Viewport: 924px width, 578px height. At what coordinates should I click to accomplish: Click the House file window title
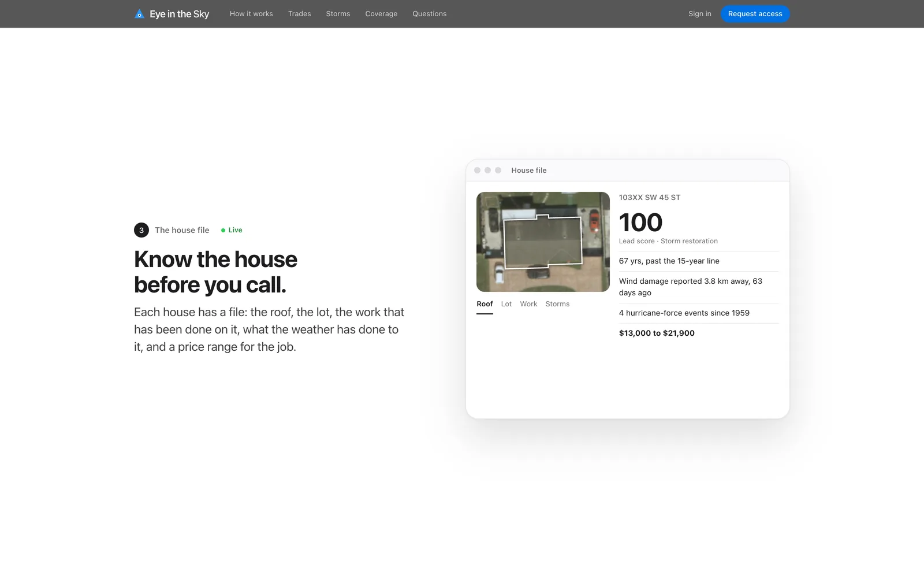point(529,171)
